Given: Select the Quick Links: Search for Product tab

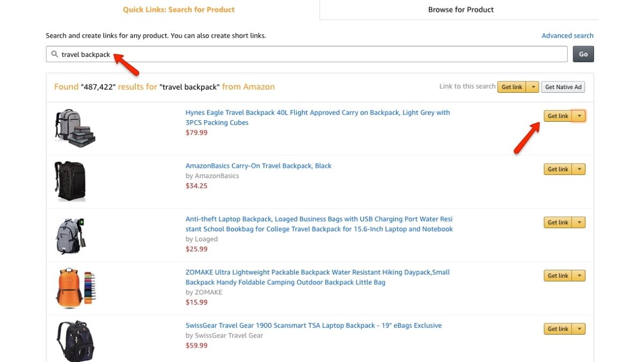Looking at the screenshot, I should click(178, 10).
